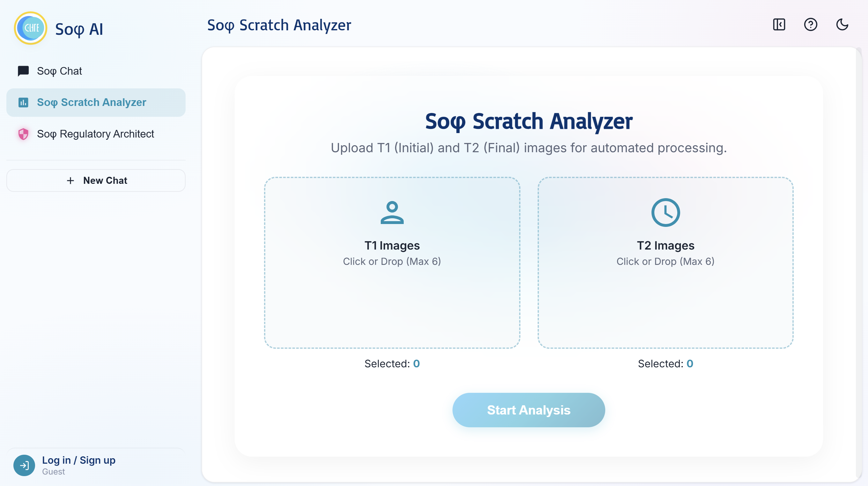Image resolution: width=868 pixels, height=486 pixels.
Task: Toggle dark mode with the moon icon
Action: click(842, 25)
